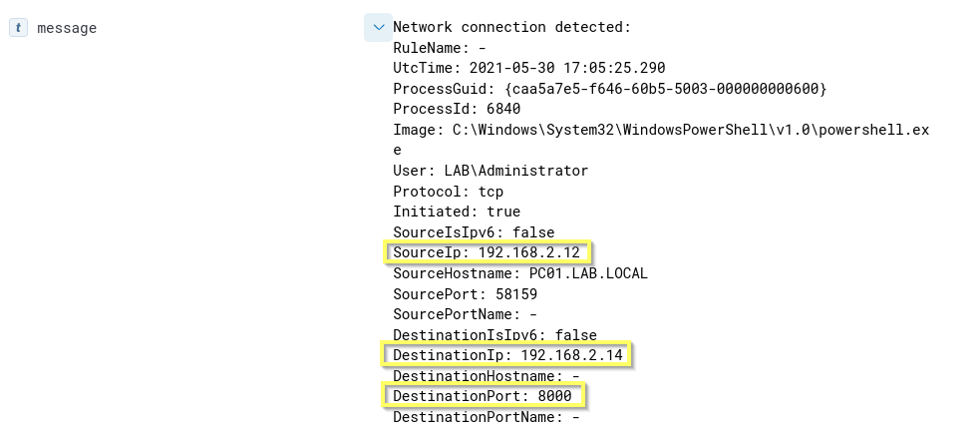Click the ProcessId 6840 line
The height and width of the screenshot is (431, 980).
457,109
